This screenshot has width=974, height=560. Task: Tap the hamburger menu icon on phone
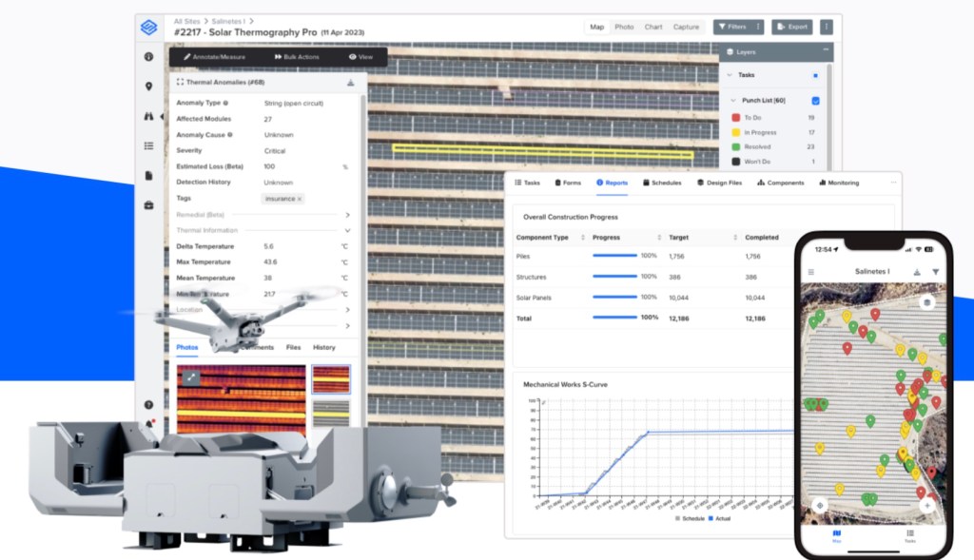pos(811,272)
